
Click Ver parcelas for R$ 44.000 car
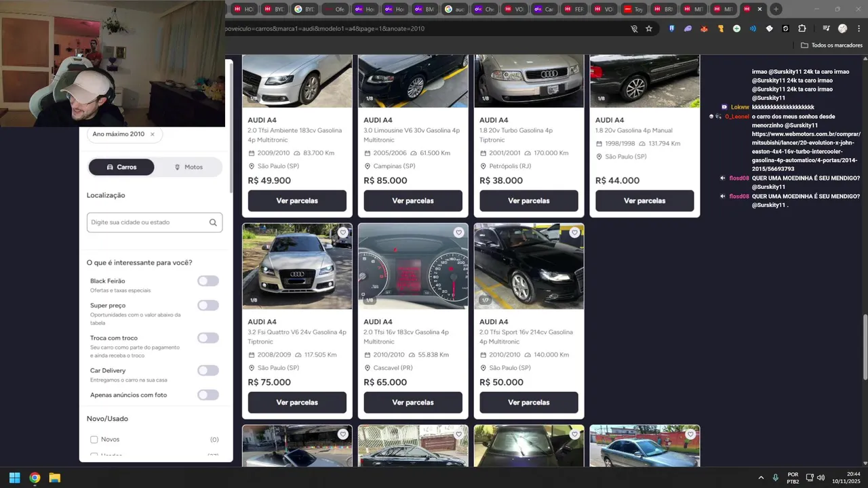click(645, 201)
